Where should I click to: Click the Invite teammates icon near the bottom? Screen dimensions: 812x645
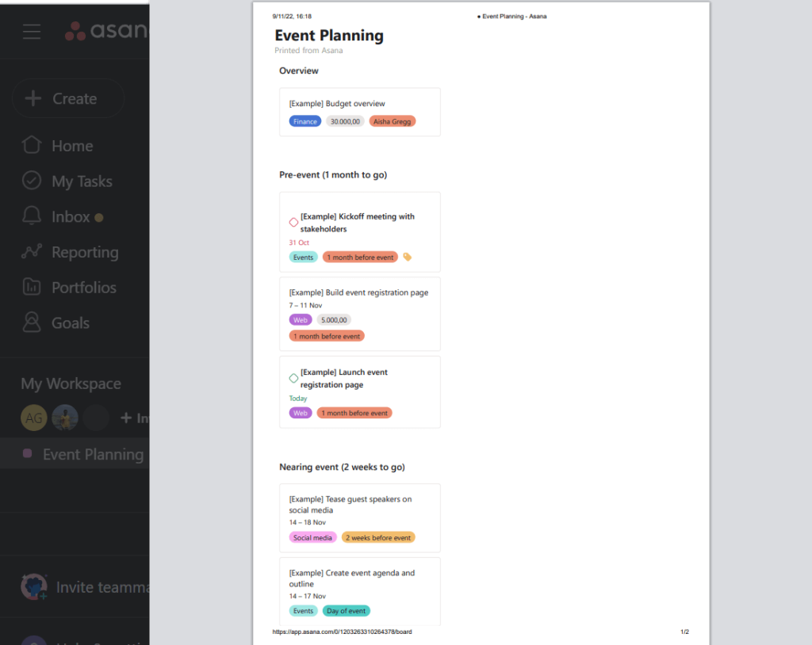point(34,586)
